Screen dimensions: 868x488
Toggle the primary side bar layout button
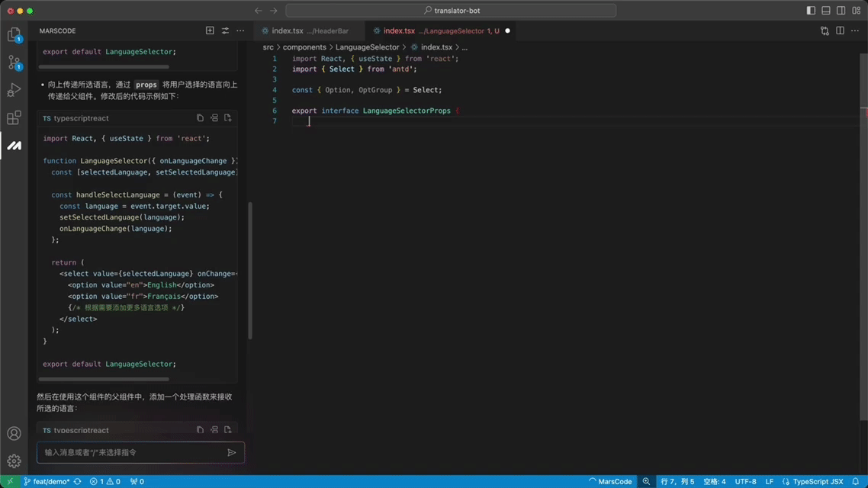[811, 11]
